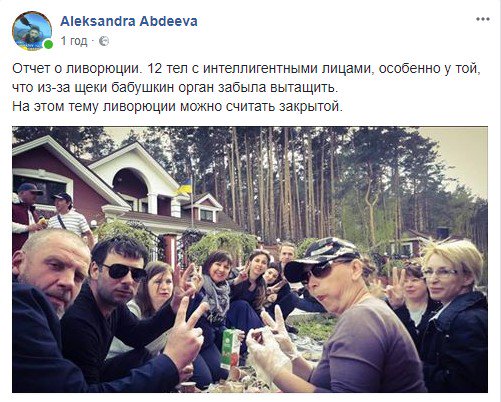Open the post via "1 год" timestamp
Screen dimensions: 501x402
coord(74,41)
